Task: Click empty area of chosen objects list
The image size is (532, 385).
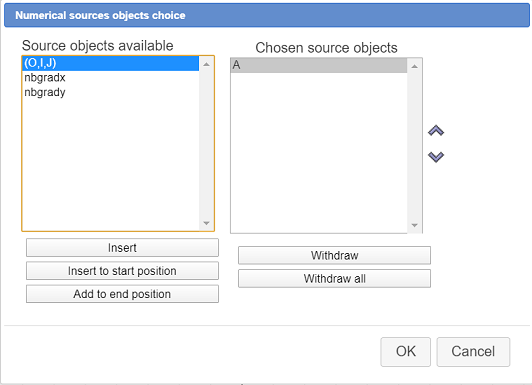Action: 319,153
